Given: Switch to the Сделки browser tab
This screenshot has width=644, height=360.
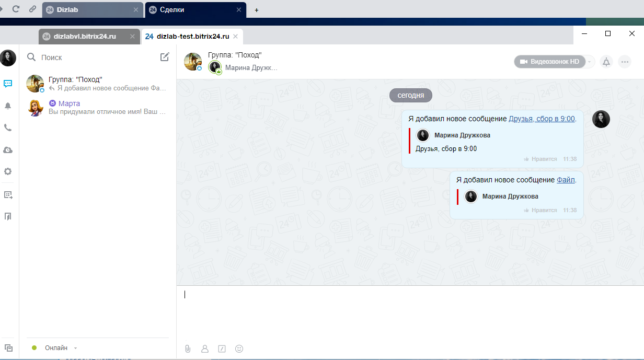Looking at the screenshot, I should [x=195, y=9].
